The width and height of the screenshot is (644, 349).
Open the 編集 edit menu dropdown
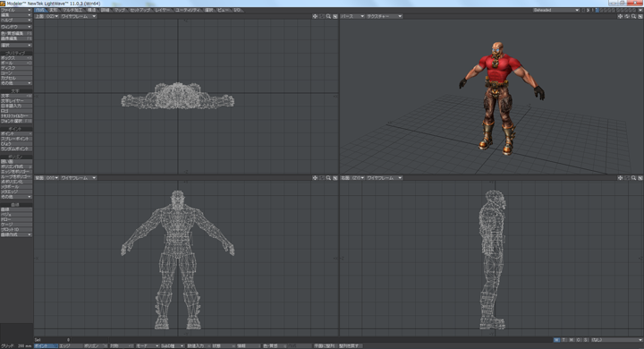point(16,15)
